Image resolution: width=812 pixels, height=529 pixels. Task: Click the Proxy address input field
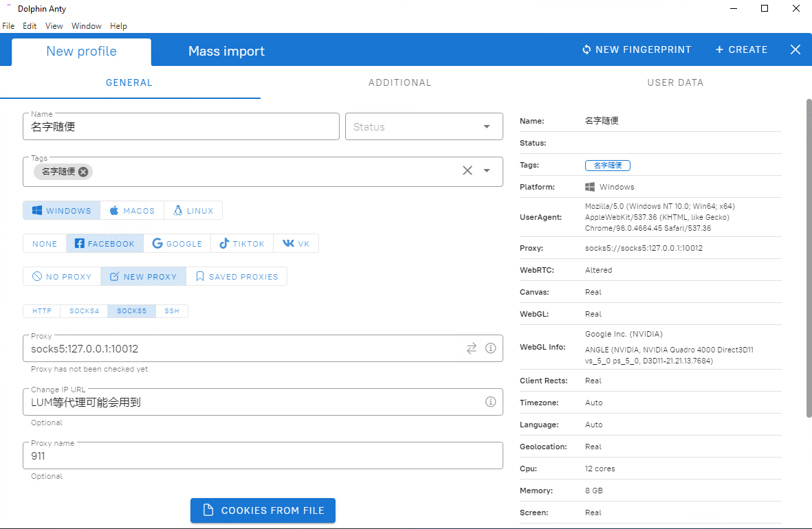click(263, 348)
